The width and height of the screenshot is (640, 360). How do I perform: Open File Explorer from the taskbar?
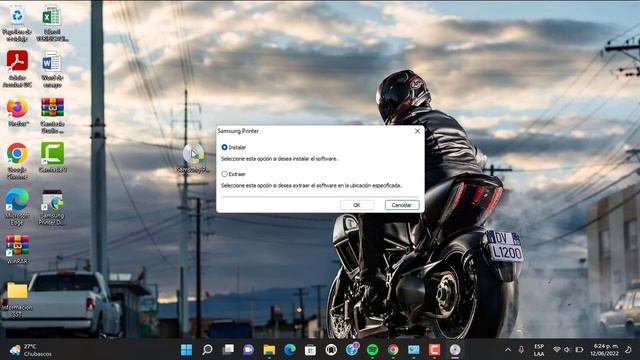pos(269,350)
